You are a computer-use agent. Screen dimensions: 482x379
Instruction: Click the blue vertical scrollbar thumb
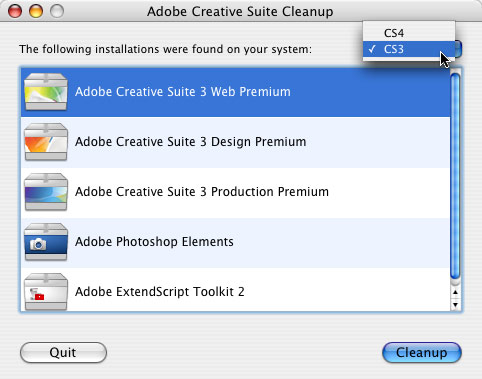coord(455,177)
